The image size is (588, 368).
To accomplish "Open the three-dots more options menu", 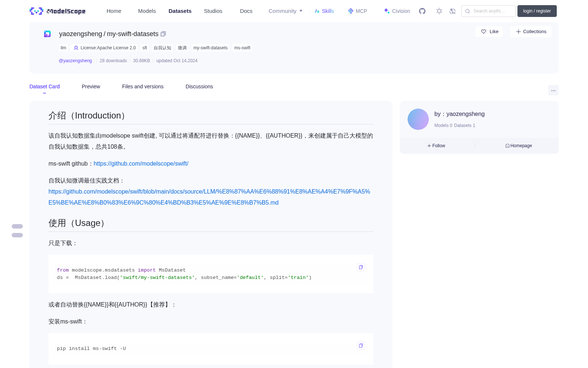I will click(x=553, y=90).
